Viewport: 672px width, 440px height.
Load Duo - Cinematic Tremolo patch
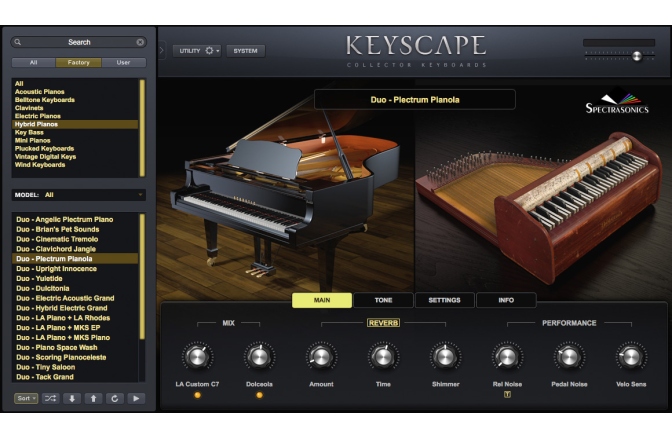(75, 239)
